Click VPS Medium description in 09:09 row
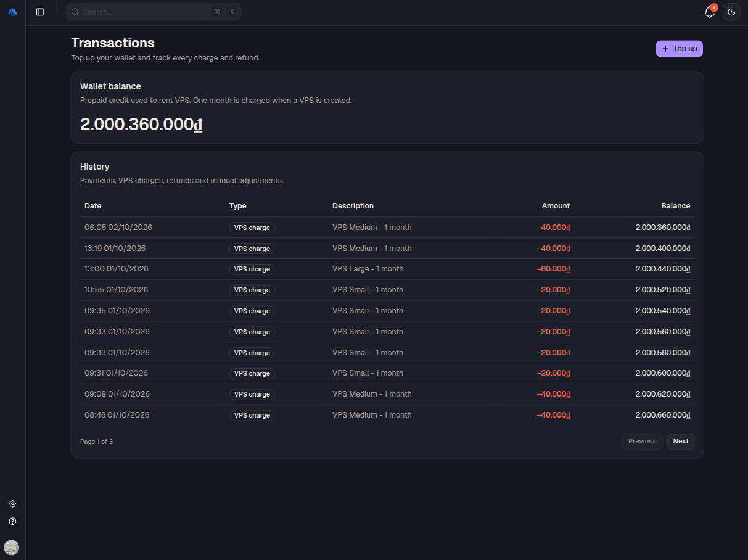Viewport: 748px width, 560px height. pos(372,394)
